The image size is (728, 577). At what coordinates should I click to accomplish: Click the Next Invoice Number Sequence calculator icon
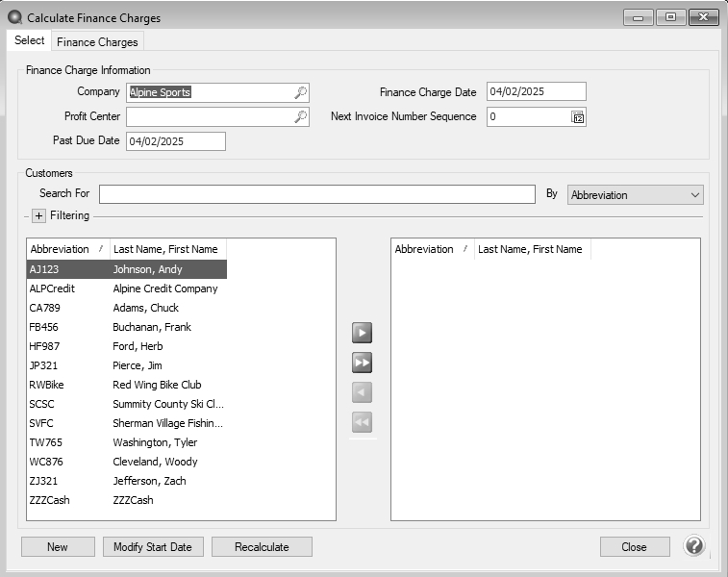(578, 117)
